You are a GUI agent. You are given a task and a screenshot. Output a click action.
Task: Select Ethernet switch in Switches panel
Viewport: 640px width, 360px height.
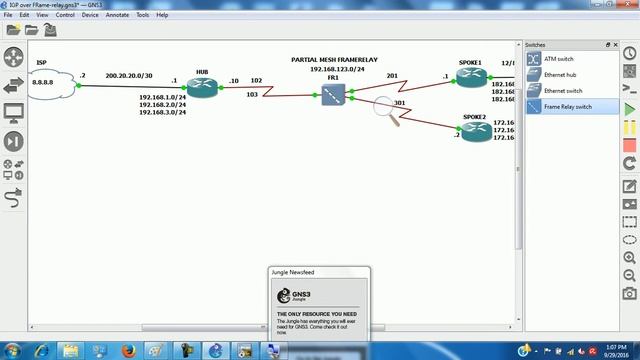point(572,91)
